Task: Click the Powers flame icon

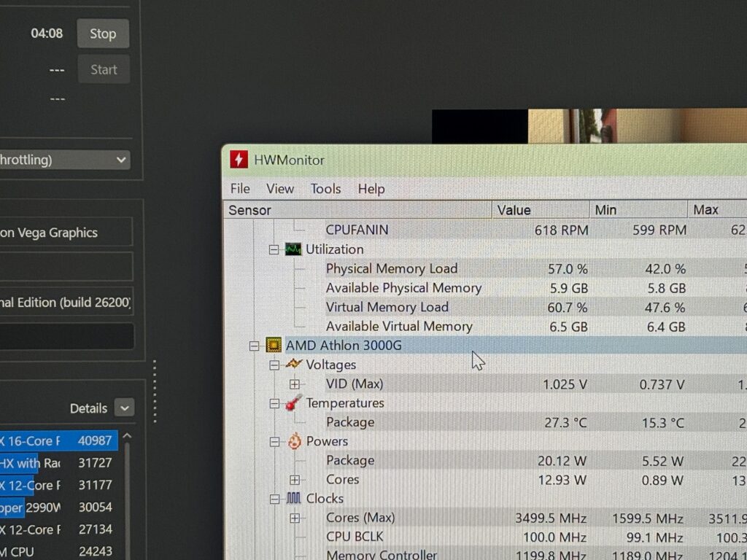Action: [293, 441]
